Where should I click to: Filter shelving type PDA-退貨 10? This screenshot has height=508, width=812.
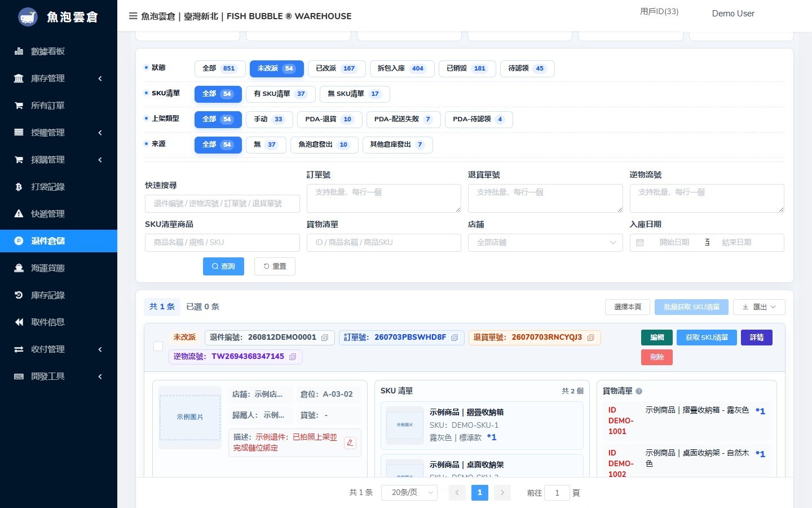329,119
